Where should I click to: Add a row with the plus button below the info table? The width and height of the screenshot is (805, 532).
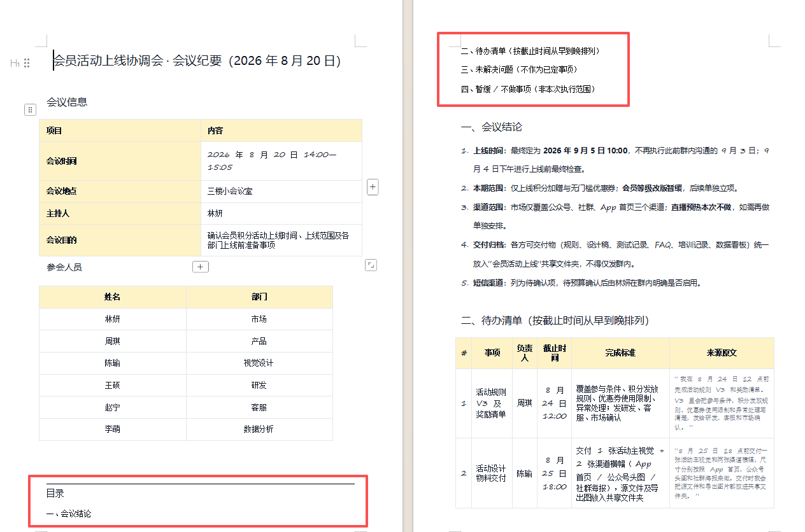point(200,267)
